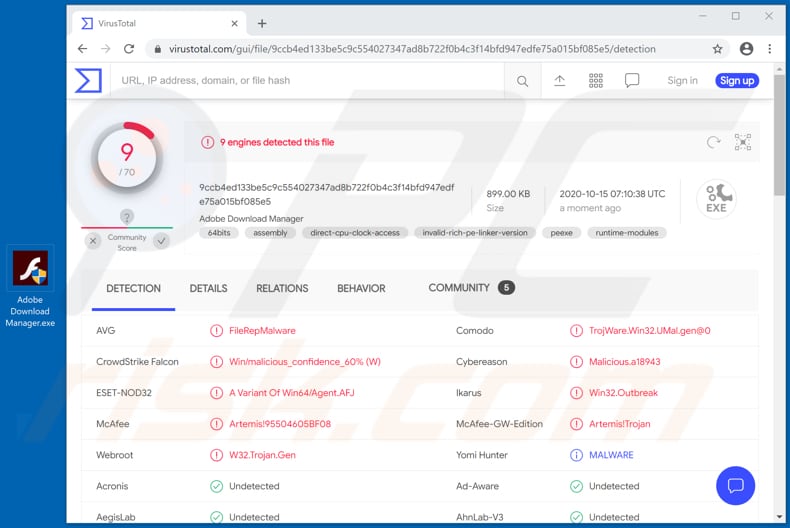
Task: Close the VirusTotal tab
Action: [234, 23]
